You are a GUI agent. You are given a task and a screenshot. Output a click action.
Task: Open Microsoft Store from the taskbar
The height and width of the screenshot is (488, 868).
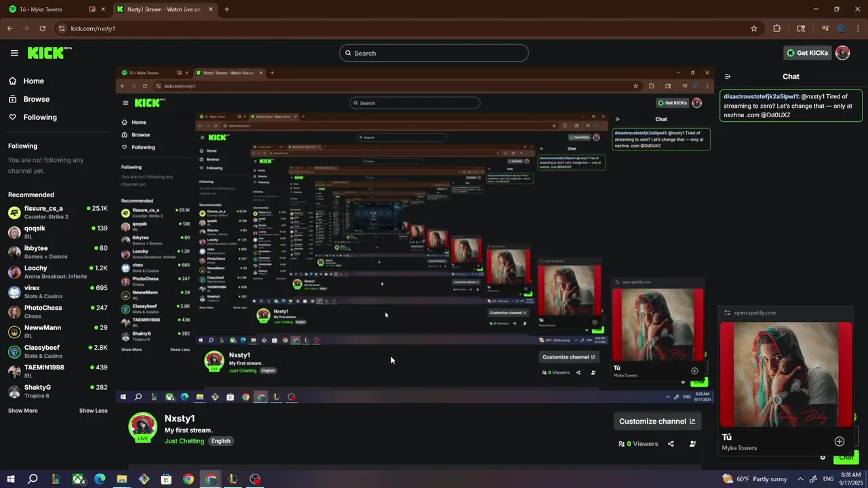tap(166, 479)
